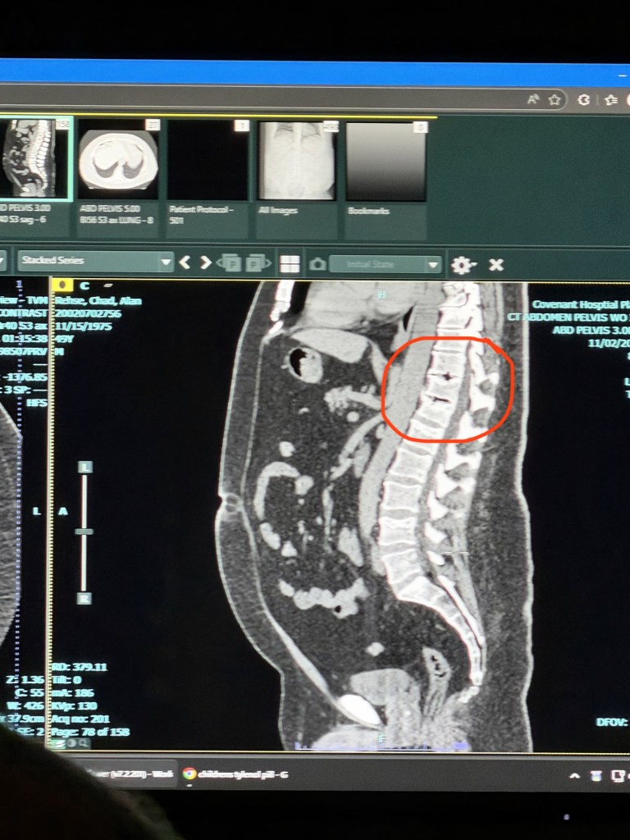This screenshot has height=840, width=630.
Task: Click the camera snapshot icon
Action: [x=317, y=264]
